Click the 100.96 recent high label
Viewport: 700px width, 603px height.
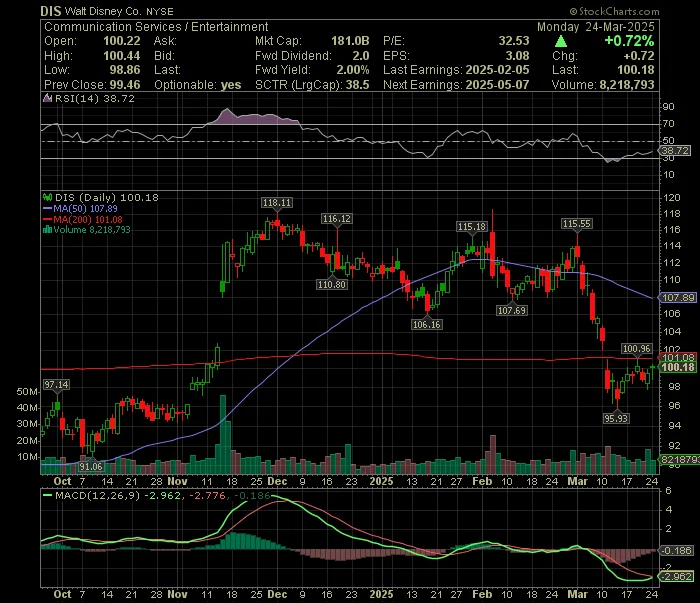[637, 349]
